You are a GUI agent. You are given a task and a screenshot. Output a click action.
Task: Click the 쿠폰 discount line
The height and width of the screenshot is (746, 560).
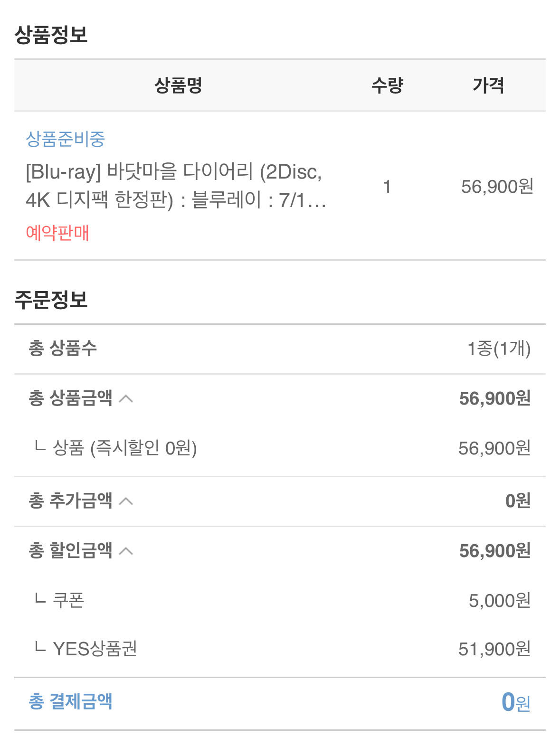point(68,600)
